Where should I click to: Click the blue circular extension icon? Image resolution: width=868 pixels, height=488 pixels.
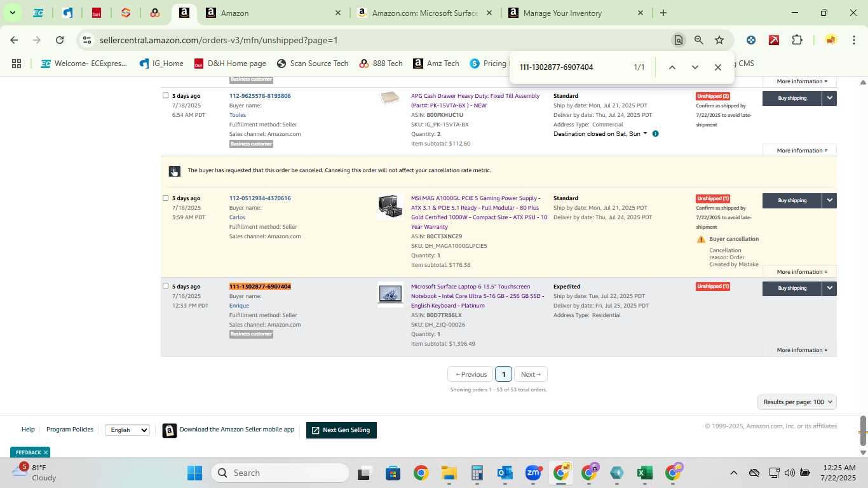click(x=751, y=40)
